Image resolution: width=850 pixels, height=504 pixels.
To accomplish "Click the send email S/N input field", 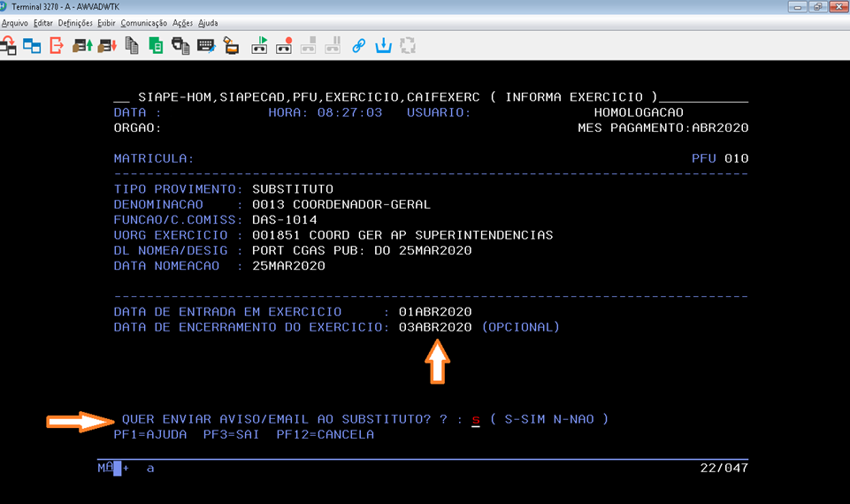I will [x=475, y=419].
